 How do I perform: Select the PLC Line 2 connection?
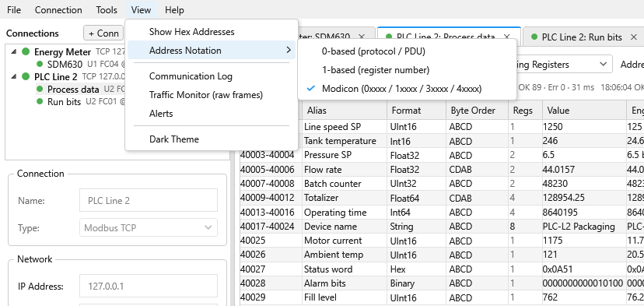pos(55,76)
